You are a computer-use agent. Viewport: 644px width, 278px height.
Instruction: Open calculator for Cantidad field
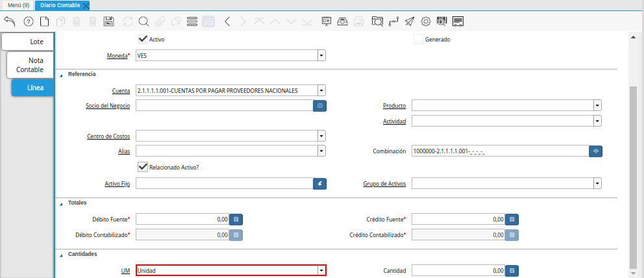(x=512, y=271)
